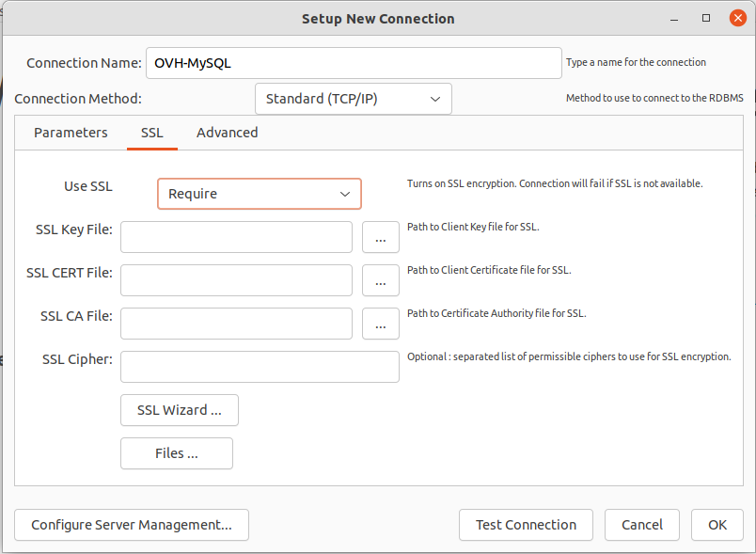The image size is (756, 554).
Task: Open the Use SSL dropdown
Action: click(260, 194)
